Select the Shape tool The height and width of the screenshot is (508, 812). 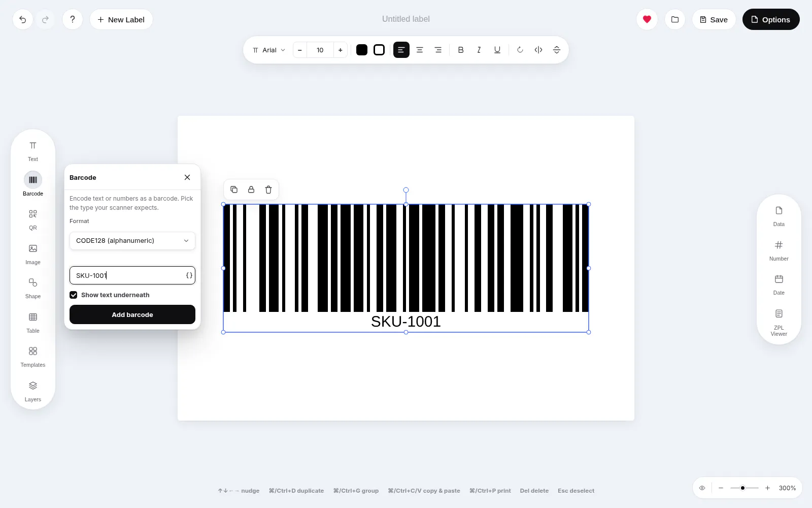[33, 288]
